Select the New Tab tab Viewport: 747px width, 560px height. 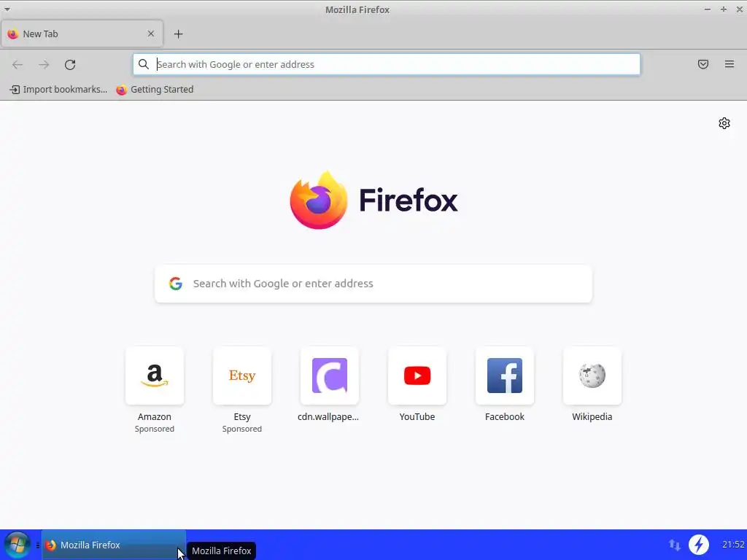pos(82,34)
